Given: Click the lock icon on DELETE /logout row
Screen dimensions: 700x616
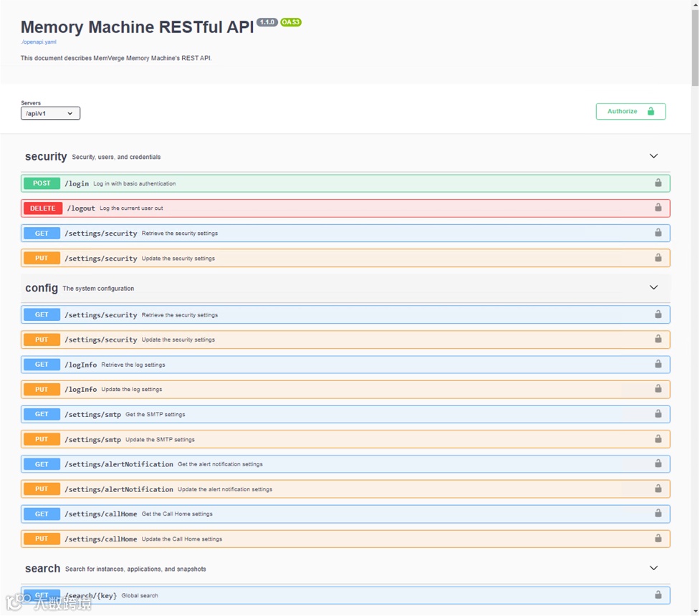Looking at the screenshot, I should point(658,207).
